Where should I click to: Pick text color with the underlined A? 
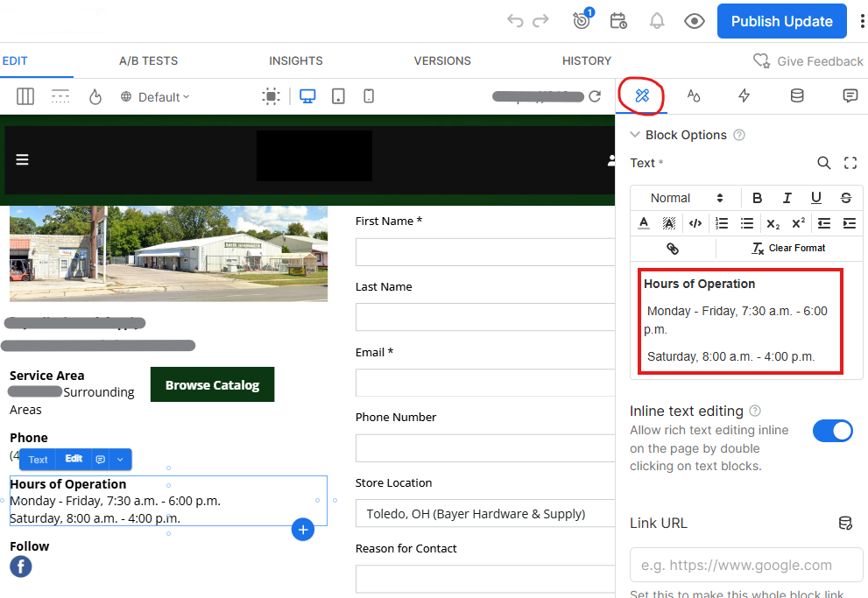coord(644,223)
